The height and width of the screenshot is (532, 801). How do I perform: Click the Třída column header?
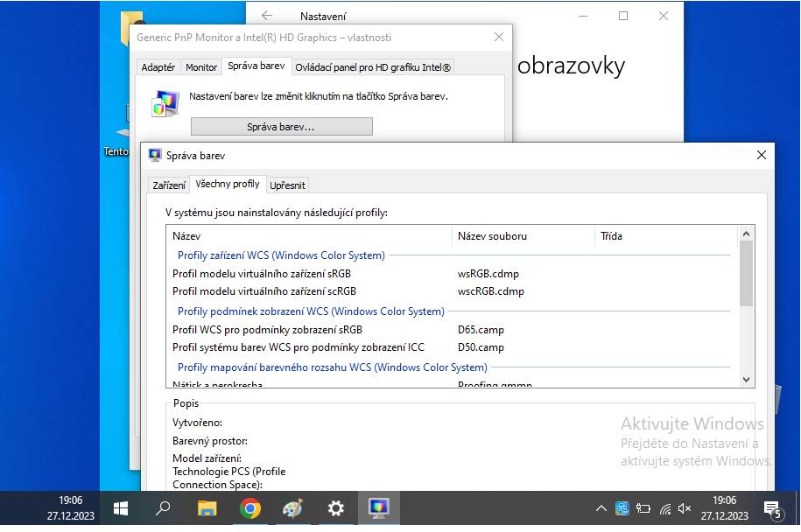coord(666,236)
